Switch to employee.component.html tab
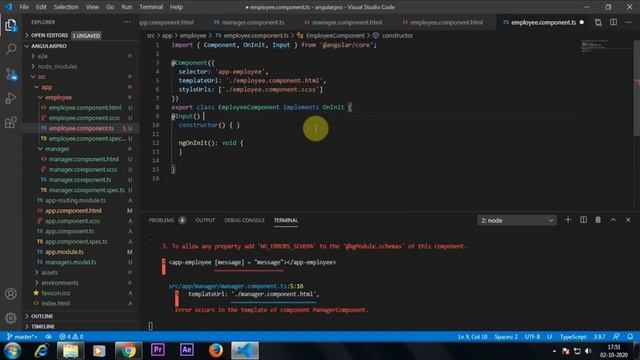 click(x=447, y=22)
